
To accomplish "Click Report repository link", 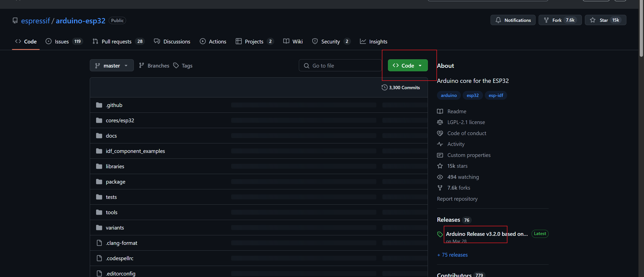I will pyautogui.click(x=457, y=199).
